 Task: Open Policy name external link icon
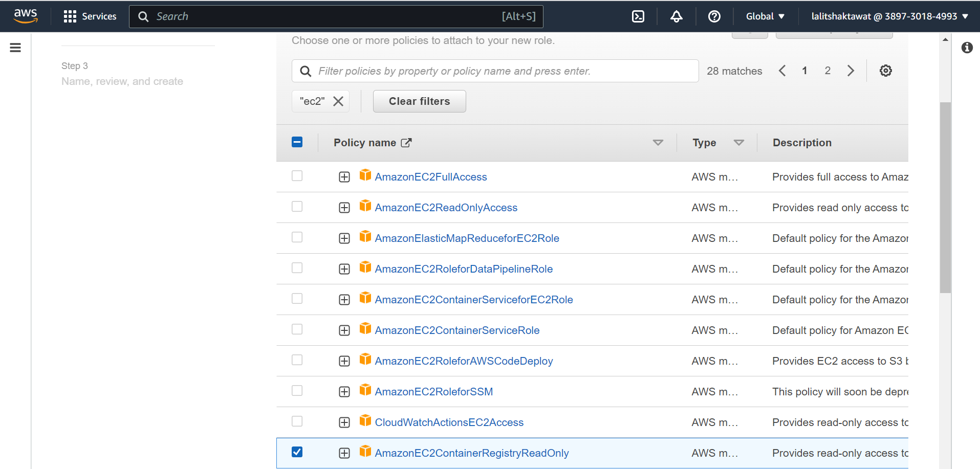[406, 143]
